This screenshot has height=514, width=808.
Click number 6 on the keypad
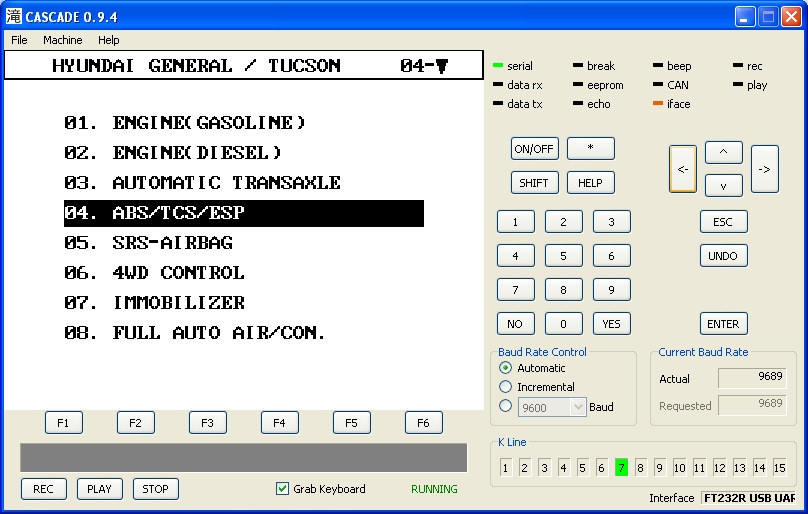pos(612,256)
